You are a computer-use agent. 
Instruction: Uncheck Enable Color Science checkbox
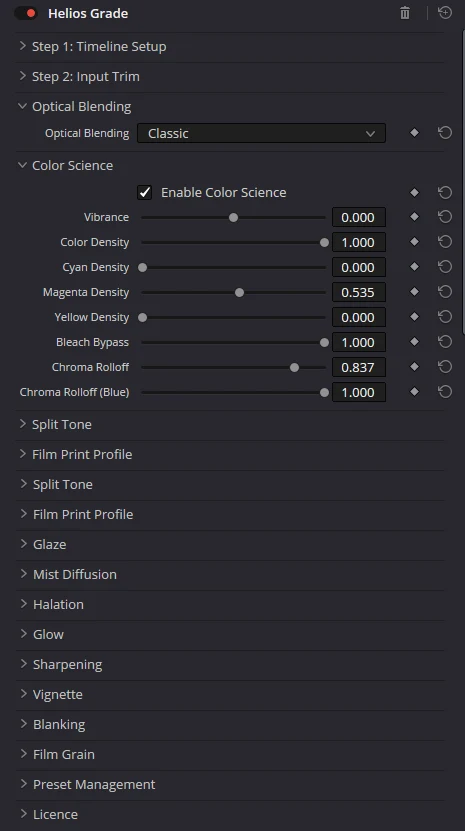pos(144,192)
